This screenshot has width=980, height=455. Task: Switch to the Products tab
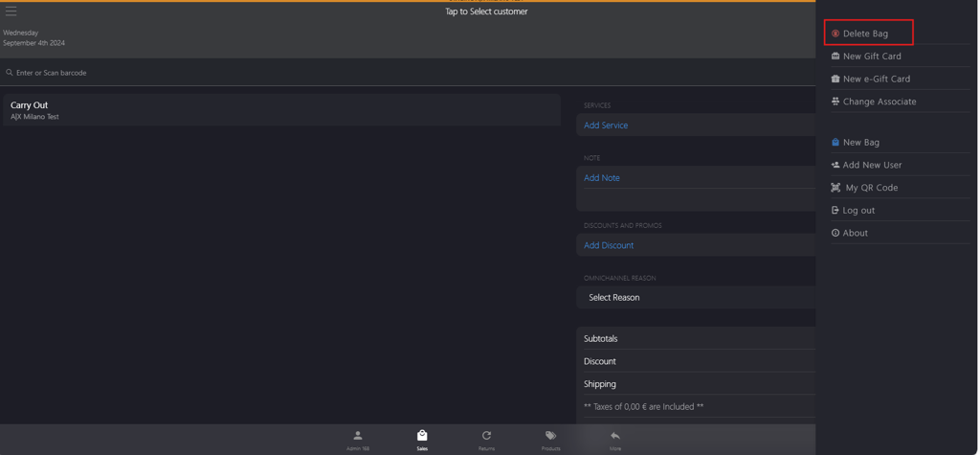[x=550, y=441]
